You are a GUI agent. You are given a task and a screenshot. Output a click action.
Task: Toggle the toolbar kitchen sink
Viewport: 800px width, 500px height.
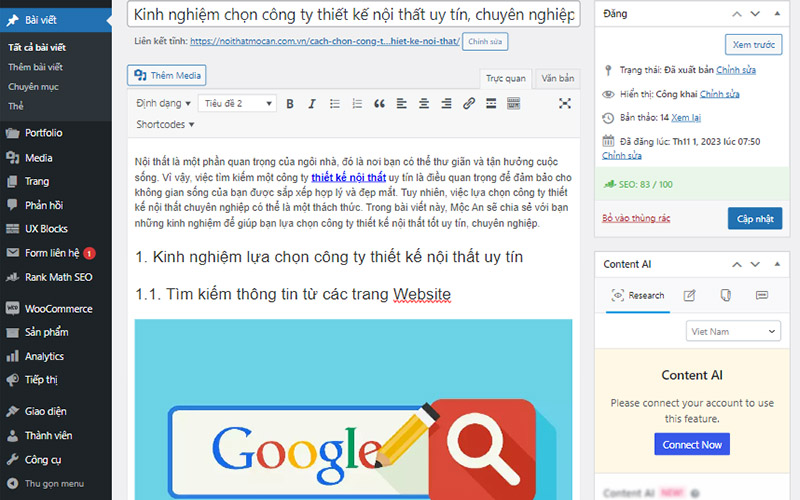[x=513, y=104]
